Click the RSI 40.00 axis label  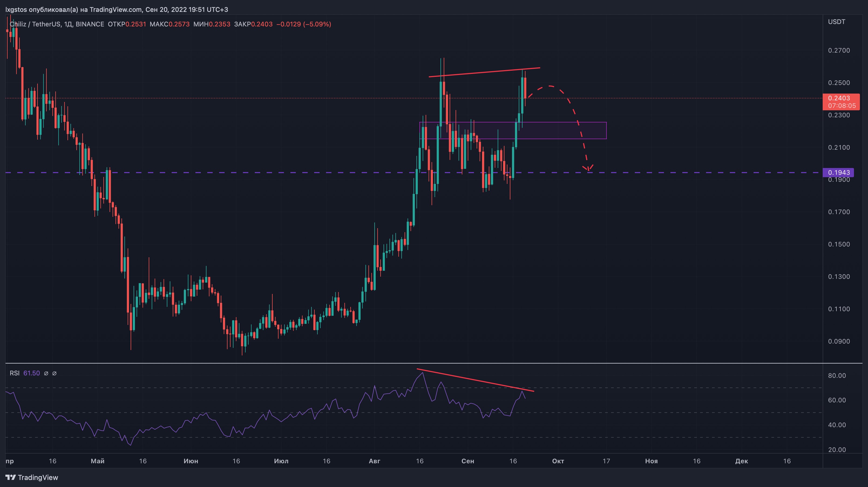click(837, 425)
